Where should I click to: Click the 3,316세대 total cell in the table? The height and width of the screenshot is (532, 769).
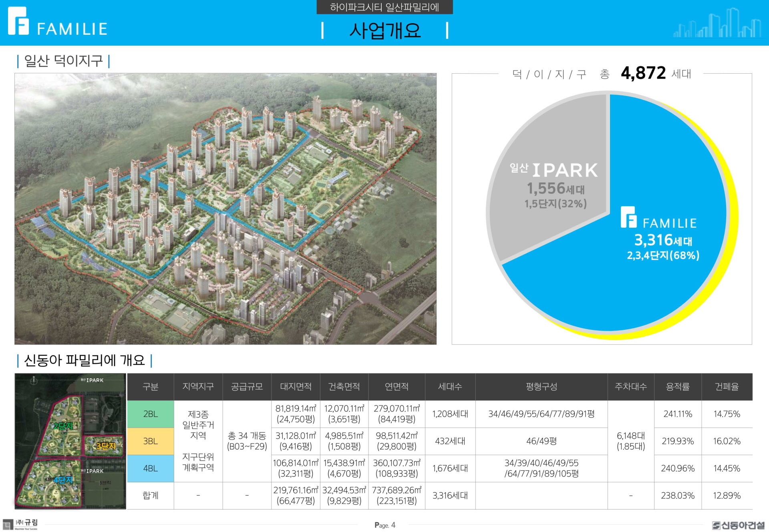450,496
